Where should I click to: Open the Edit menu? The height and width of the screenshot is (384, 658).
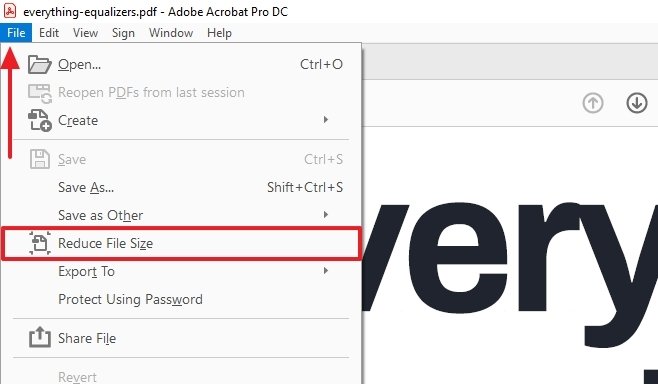(49, 33)
